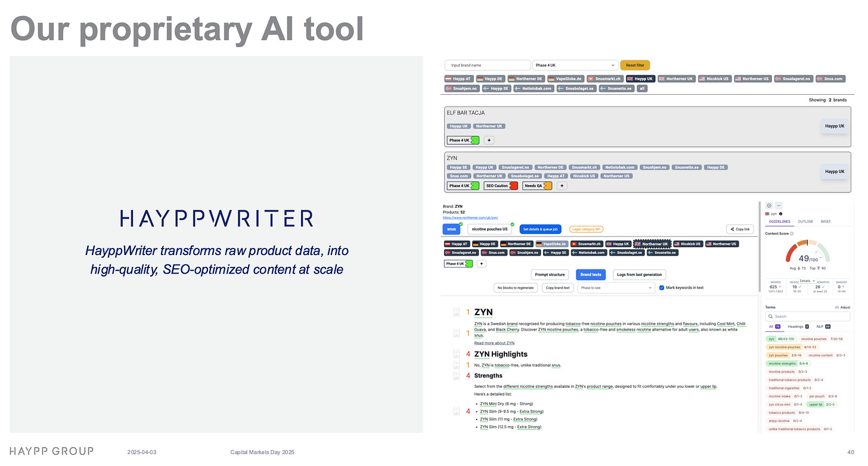This screenshot has width=868, height=466.
Task: Switch to the OUTLINE tab
Action: pos(805,221)
